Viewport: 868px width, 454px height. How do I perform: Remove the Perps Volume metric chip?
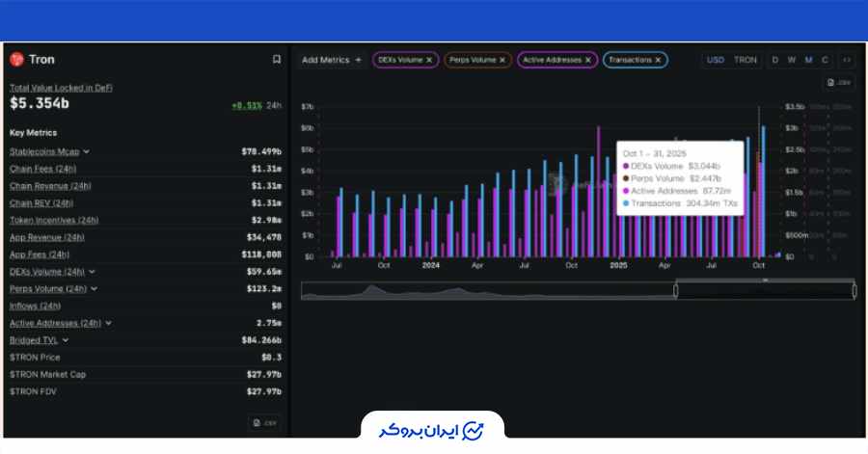505,60
